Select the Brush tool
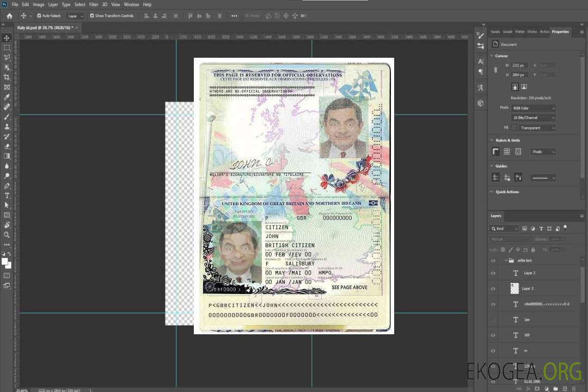The height and width of the screenshot is (392, 588). 7,117
